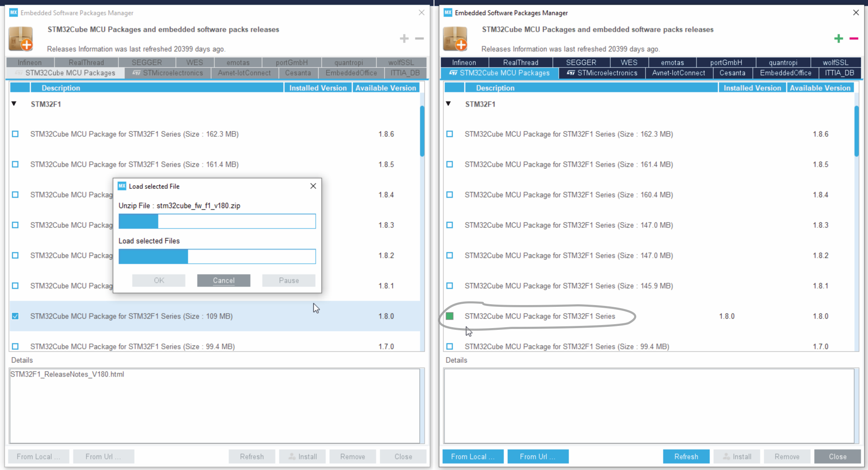Open the Avnet-IotConnect tab in the right window

tap(679, 73)
